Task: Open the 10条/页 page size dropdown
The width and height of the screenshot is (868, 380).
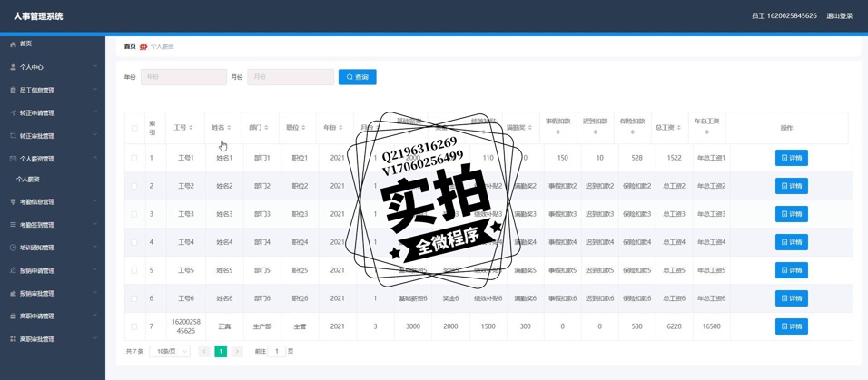Action: pyautogui.click(x=170, y=351)
